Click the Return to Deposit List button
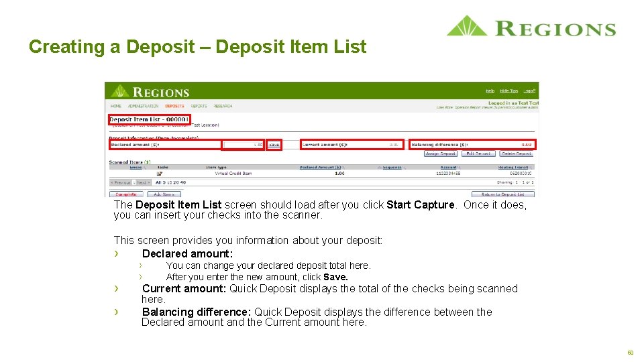The width and height of the screenshot is (644, 362). click(x=502, y=194)
